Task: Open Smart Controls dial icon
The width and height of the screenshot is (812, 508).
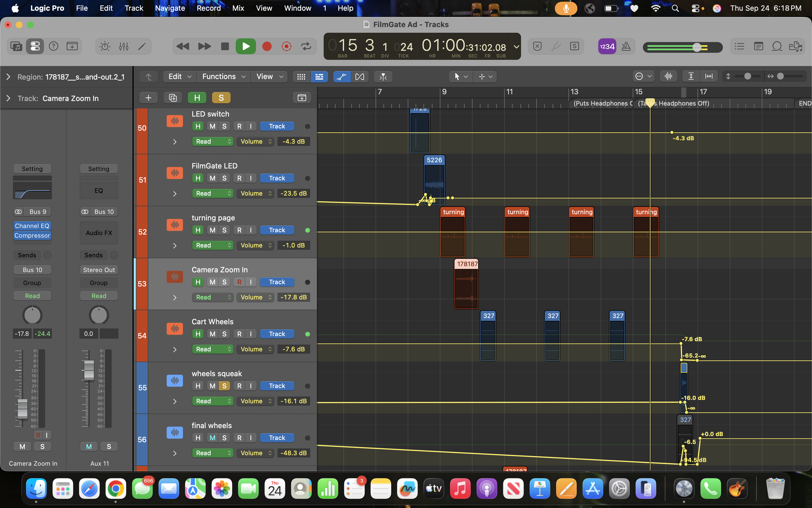Action: coord(105,46)
